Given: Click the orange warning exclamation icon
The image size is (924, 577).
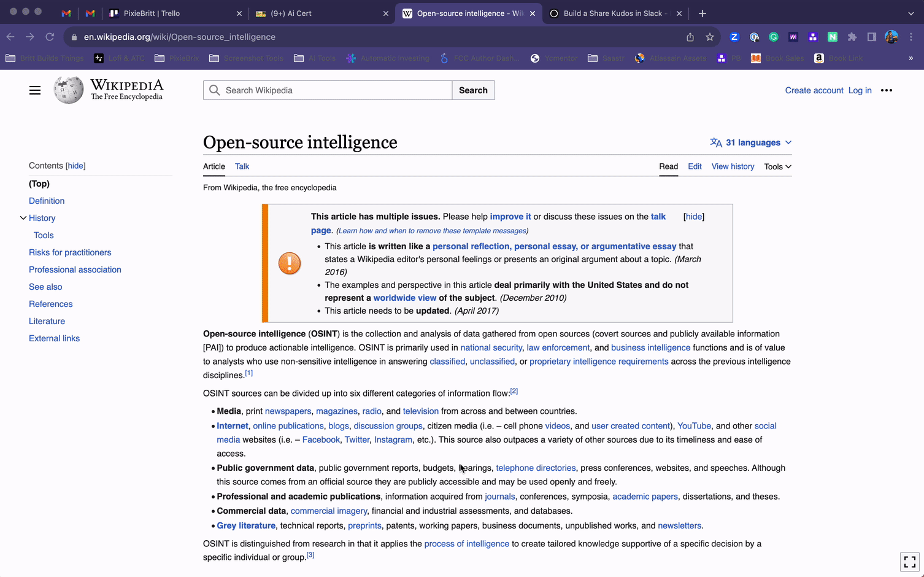Looking at the screenshot, I should pyautogui.click(x=290, y=263).
